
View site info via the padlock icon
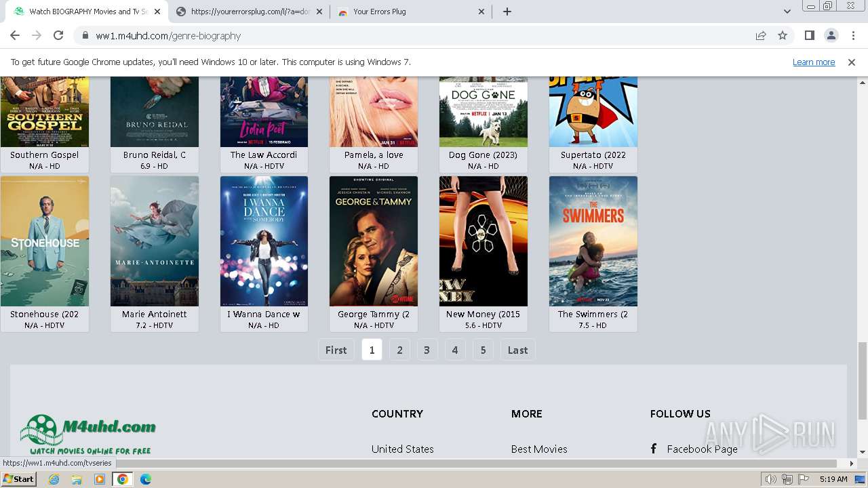coord(85,36)
